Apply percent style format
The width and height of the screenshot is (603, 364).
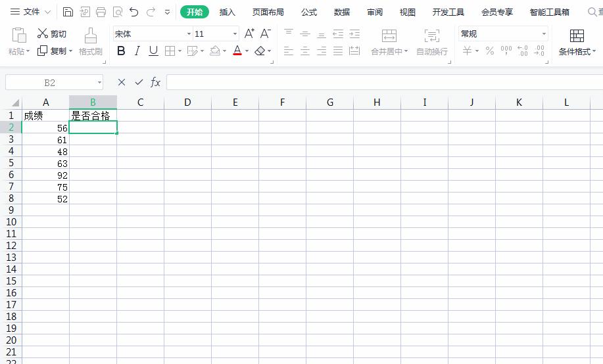(489, 51)
